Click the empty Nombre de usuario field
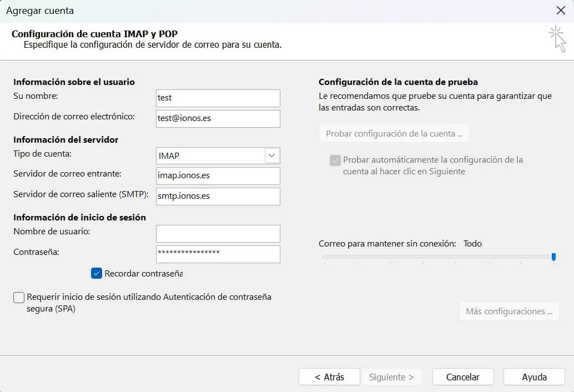 coord(218,233)
